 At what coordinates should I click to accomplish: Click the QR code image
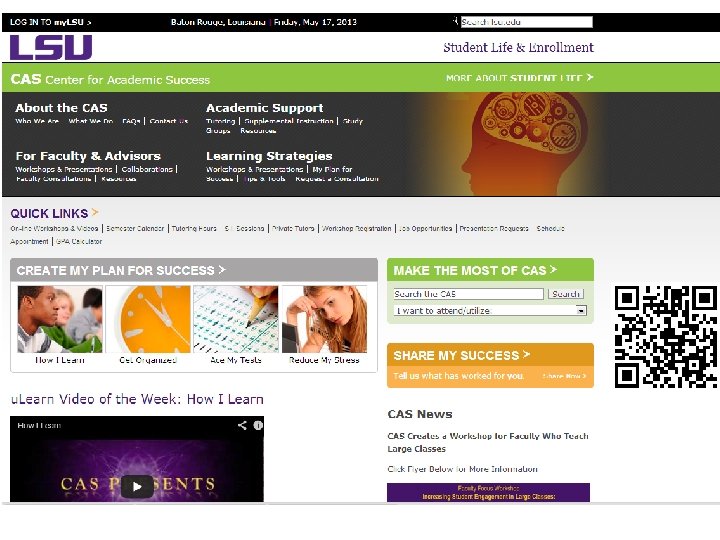point(665,337)
